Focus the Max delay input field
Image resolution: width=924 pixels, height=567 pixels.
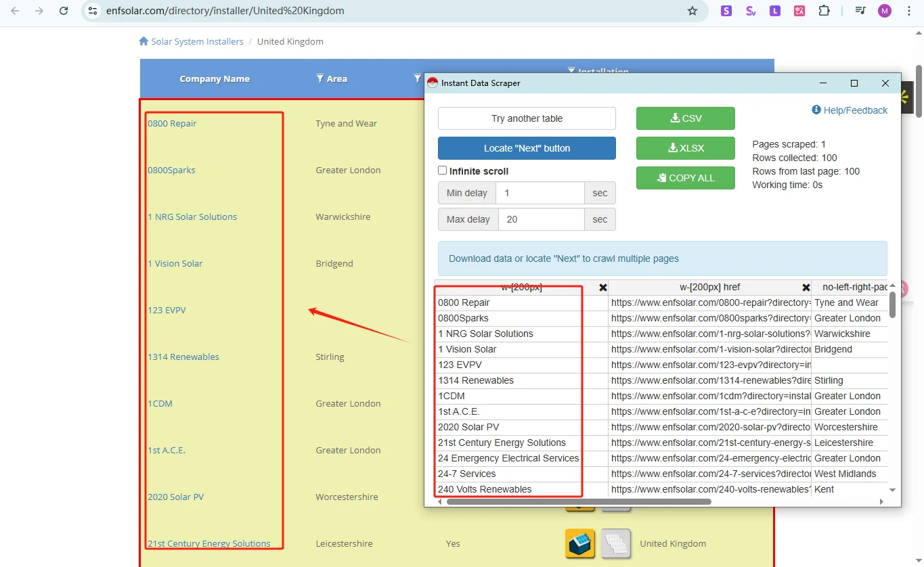pos(542,219)
